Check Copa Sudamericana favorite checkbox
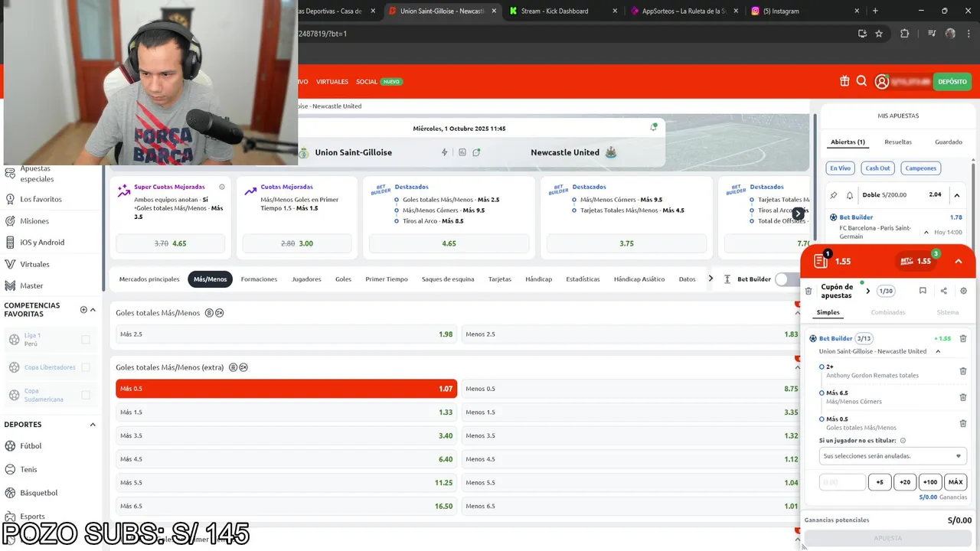Viewport: 980px width, 551px height. point(86,395)
